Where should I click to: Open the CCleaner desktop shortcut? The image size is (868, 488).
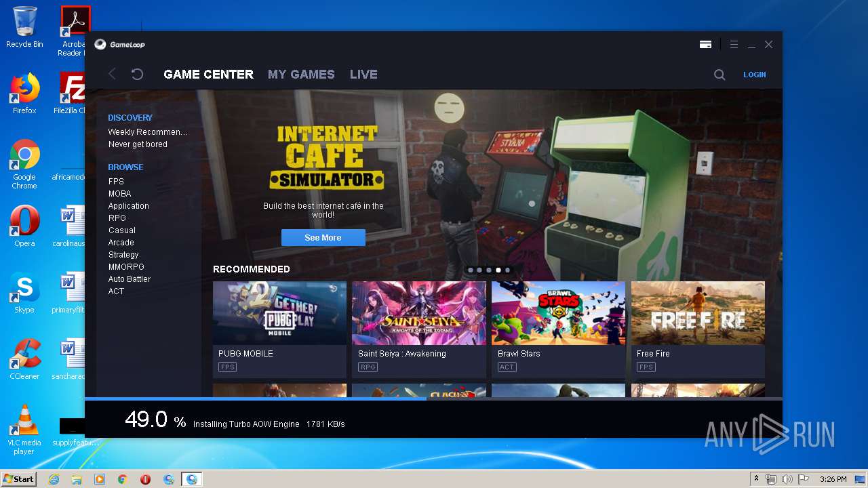(x=24, y=359)
